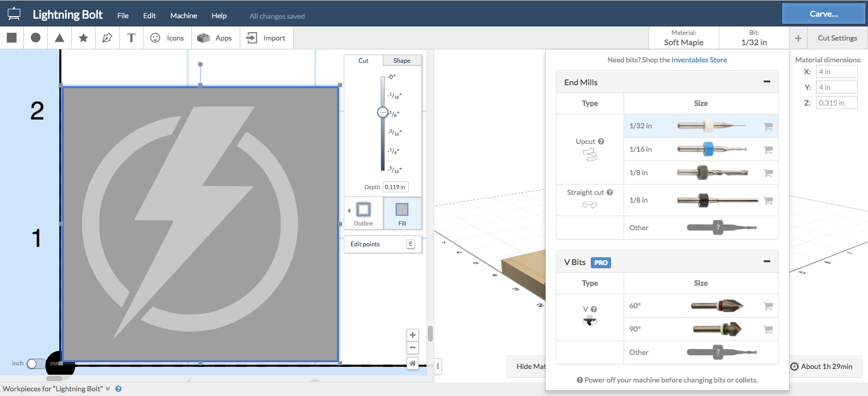868x396 pixels.
Task: Click Upcut help question mark
Action: point(601,141)
